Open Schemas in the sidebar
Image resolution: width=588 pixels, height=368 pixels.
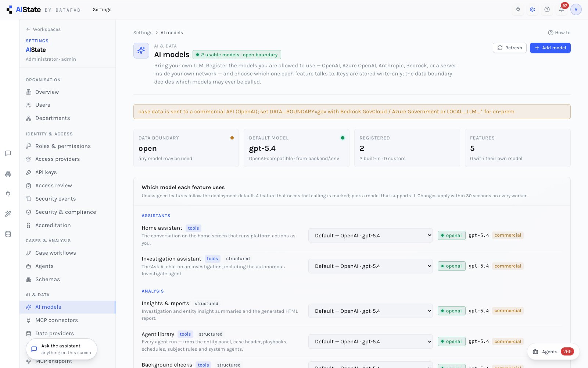68,279
